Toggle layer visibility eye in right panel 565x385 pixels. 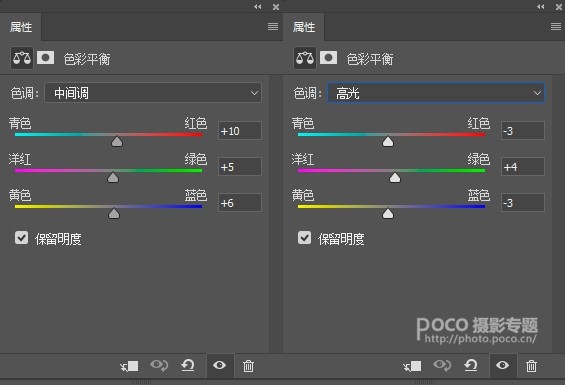503,366
